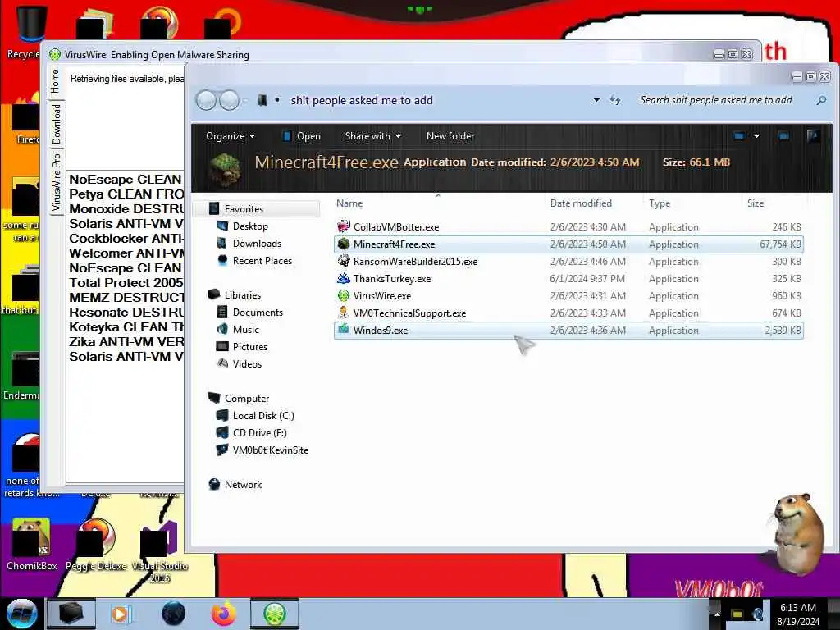The image size is (840, 630).
Task: Show hidden system tray icons arrow
Action: (717, 614)
